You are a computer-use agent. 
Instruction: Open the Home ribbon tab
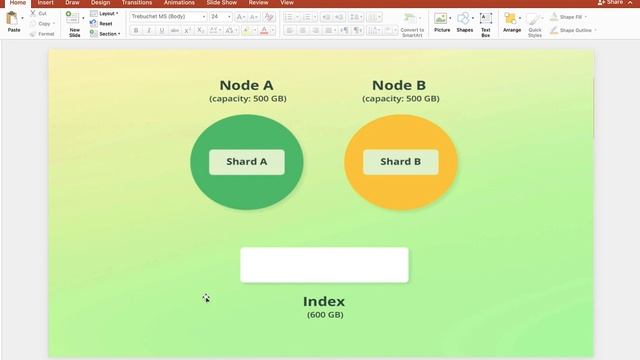tap(18, 3)
